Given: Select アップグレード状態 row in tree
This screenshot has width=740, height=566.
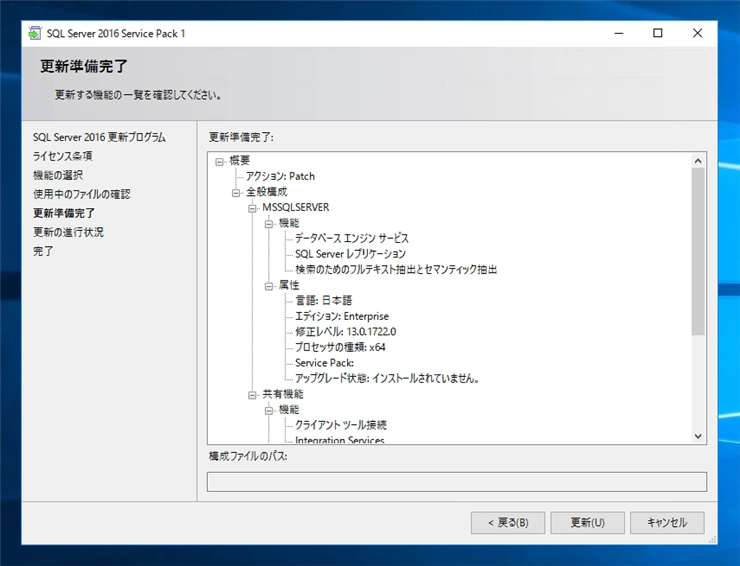Looking at the screenshot, I should pos(387,379).
